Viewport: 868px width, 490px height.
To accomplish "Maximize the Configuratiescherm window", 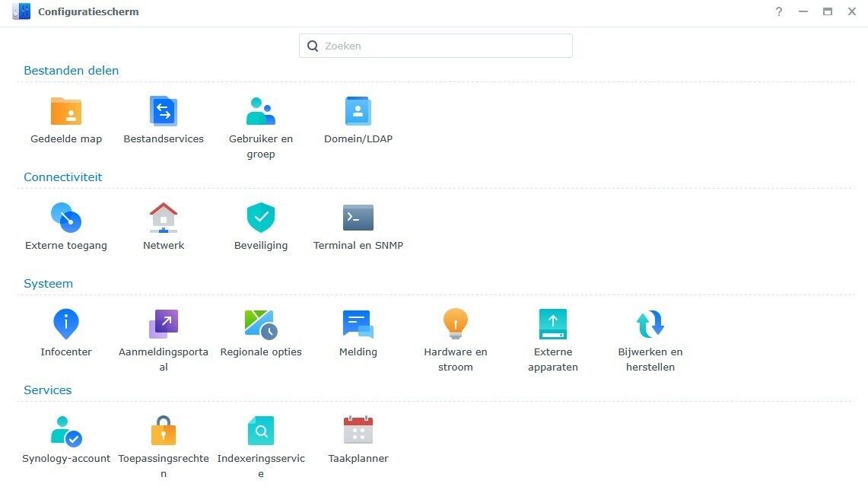I will (828, 11).
